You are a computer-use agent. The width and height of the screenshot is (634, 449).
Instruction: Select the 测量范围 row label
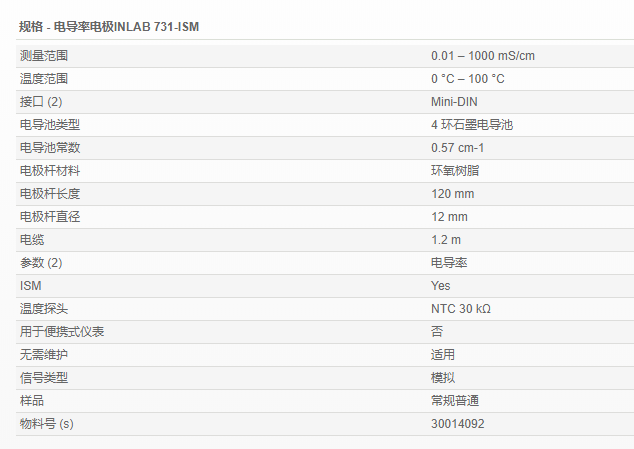[44, 56]
